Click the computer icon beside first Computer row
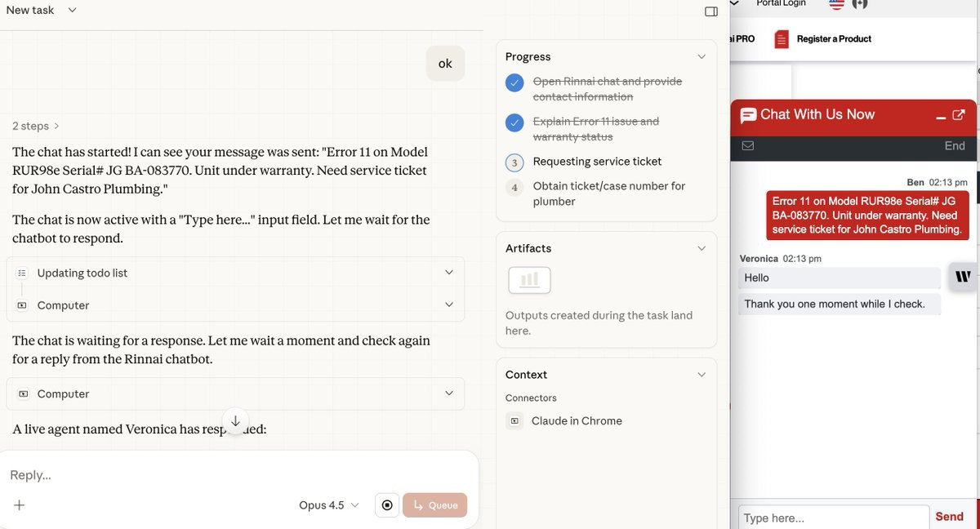Viewport: 980px width, 529px height. pyautogui.click(x=22, y=305)
